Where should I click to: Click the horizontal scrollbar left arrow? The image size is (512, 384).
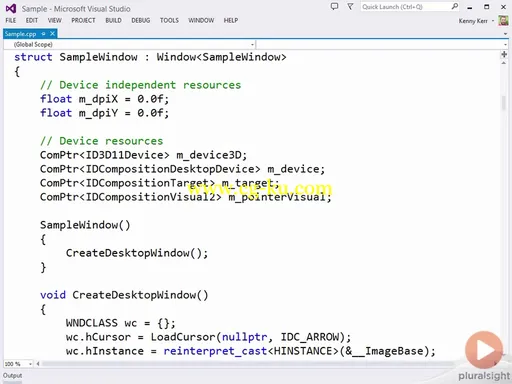point(38,364)
